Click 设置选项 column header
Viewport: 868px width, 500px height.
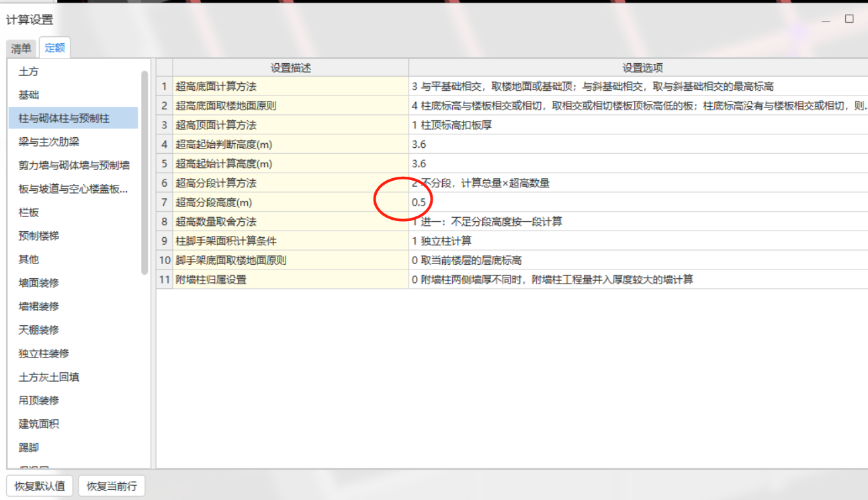638,68
